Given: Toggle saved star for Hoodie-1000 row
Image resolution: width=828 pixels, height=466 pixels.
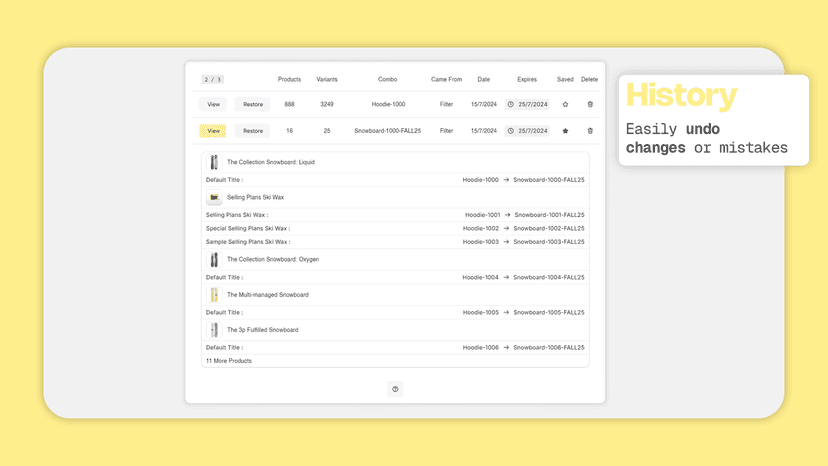Looking at the screenshot, I should click(566, 105).
